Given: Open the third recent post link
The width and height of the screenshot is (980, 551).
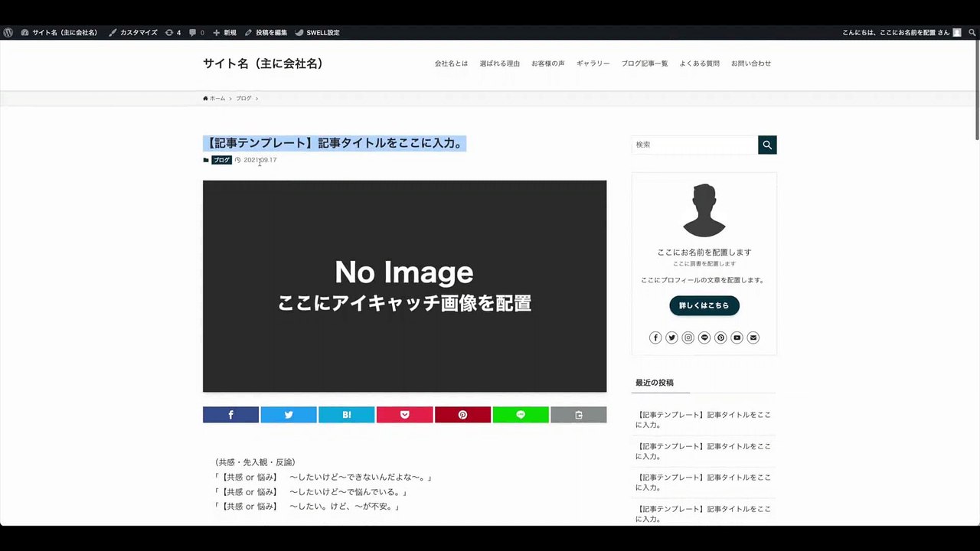Looking at the screenshot, I should pos(704,482).
